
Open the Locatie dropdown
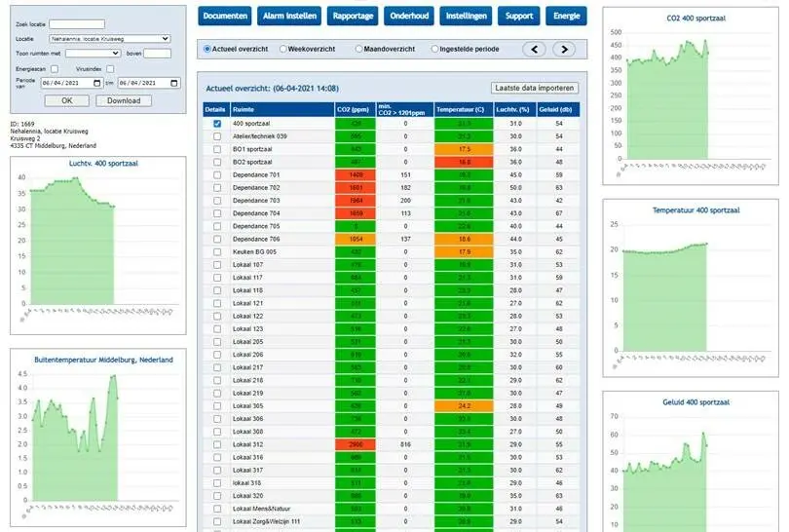tap(109, 39)
